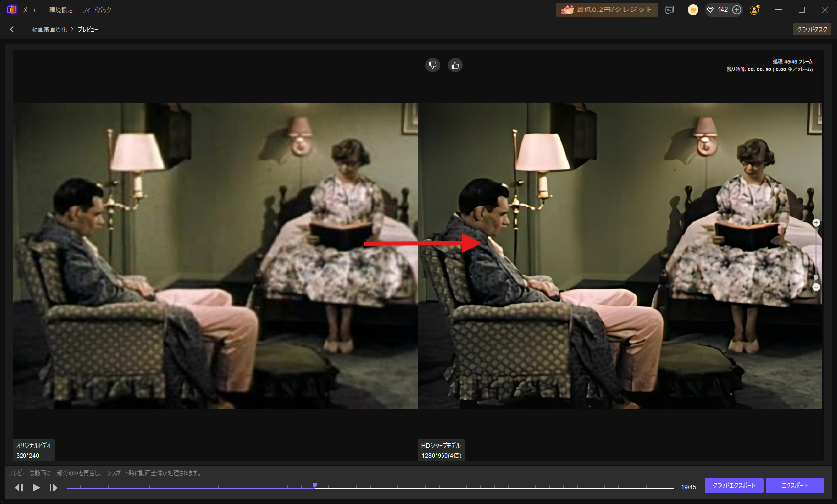This screenshot has height=504, width=837.
Task: Click the thumbs down rating icon
Action: (x=433, y=65)
